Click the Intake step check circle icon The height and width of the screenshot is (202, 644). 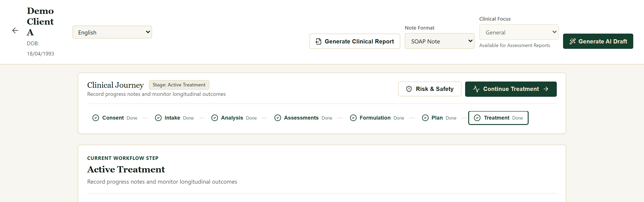tap(158, 118)
